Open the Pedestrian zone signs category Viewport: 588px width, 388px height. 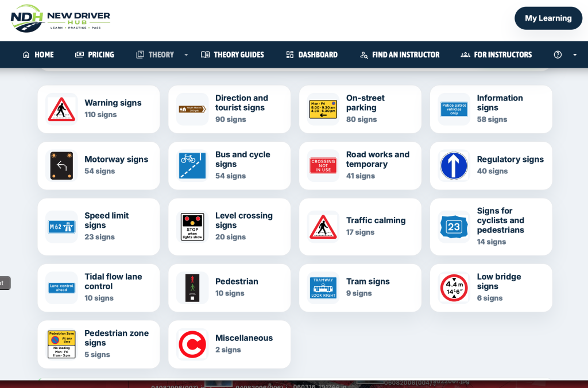(99, 344)
